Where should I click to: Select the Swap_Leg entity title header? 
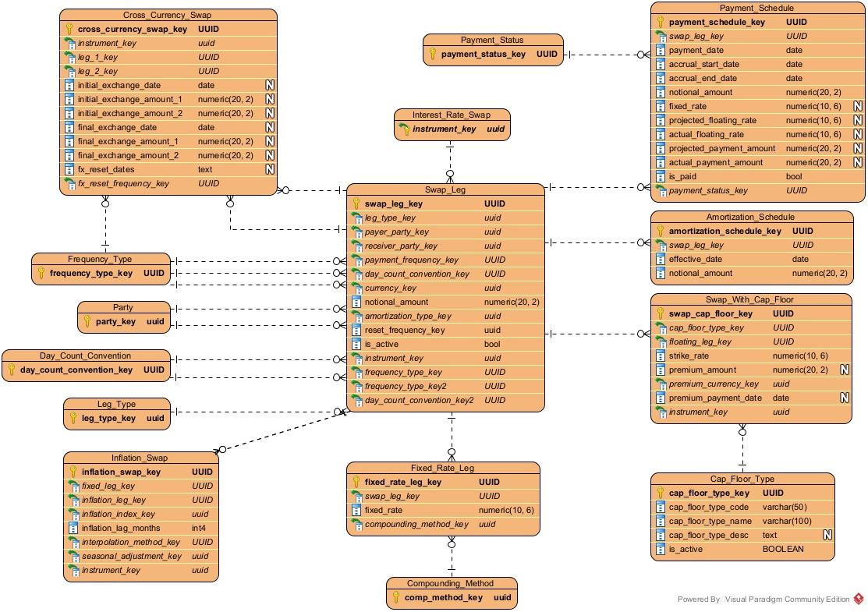click(445, 190)
